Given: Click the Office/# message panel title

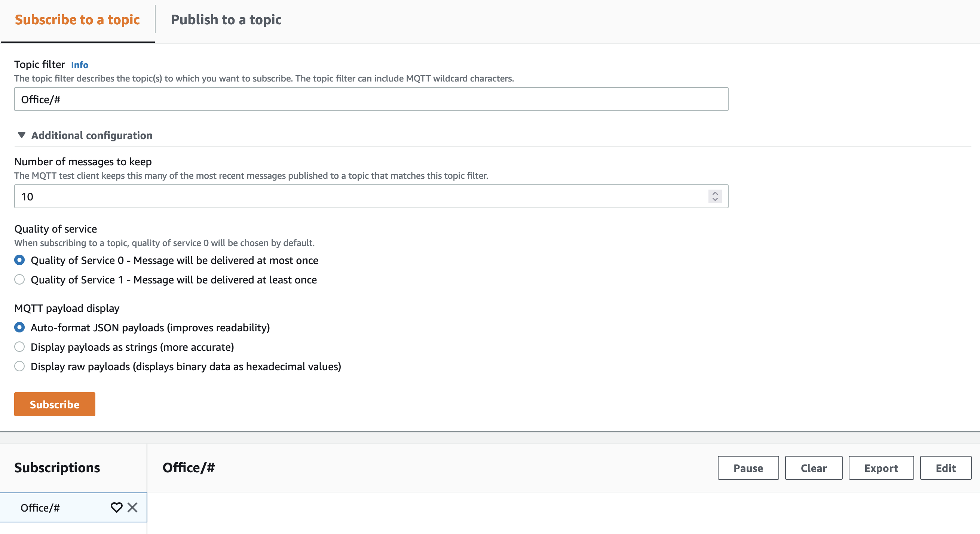Looking at the screenshot, I should click(x=189, y=467).
